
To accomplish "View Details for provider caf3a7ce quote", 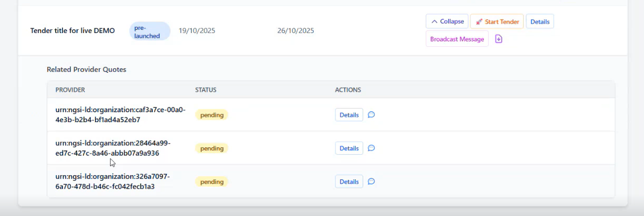I will pyautogui.click(x=349, y=115).
